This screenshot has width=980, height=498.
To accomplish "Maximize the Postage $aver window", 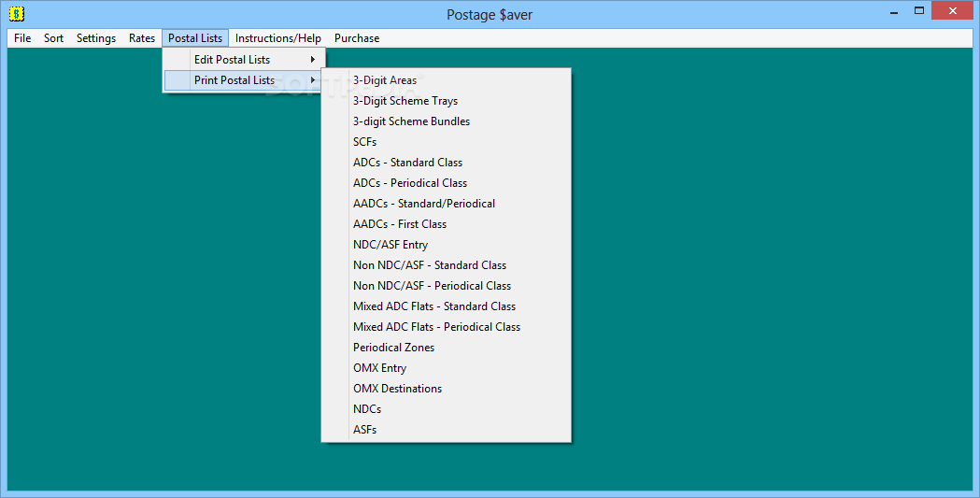I will [918, 10].
